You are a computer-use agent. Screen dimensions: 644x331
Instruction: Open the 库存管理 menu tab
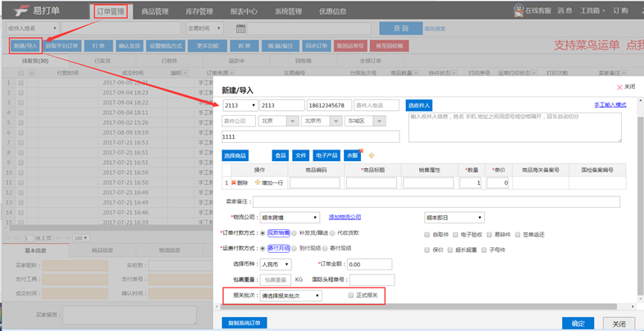[199, 11]
